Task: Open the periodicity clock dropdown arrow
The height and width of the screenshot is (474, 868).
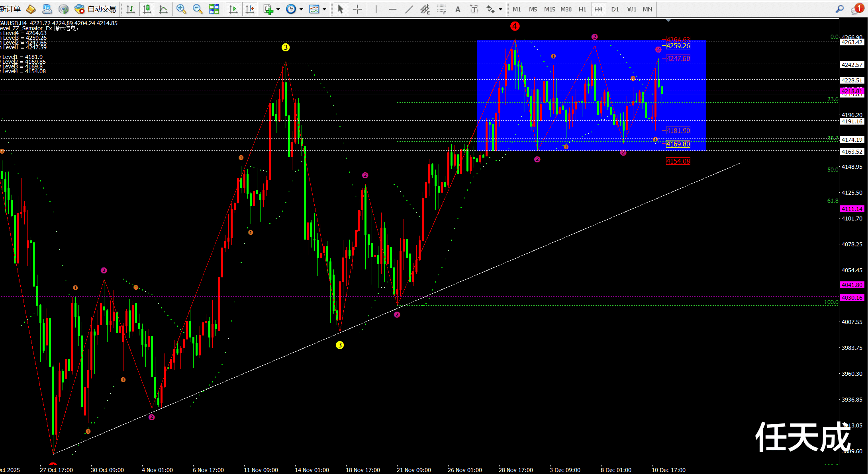Action: click(301, 9)
